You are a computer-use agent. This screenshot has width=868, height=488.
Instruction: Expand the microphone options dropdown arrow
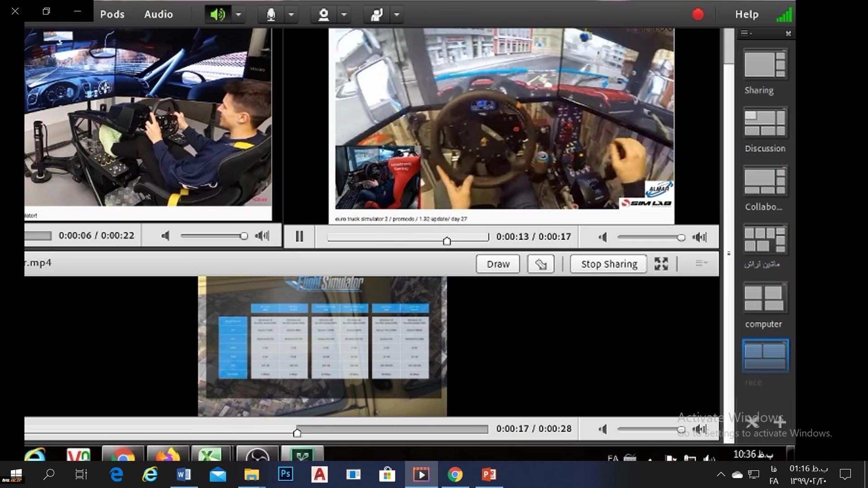tap(291, 14)
